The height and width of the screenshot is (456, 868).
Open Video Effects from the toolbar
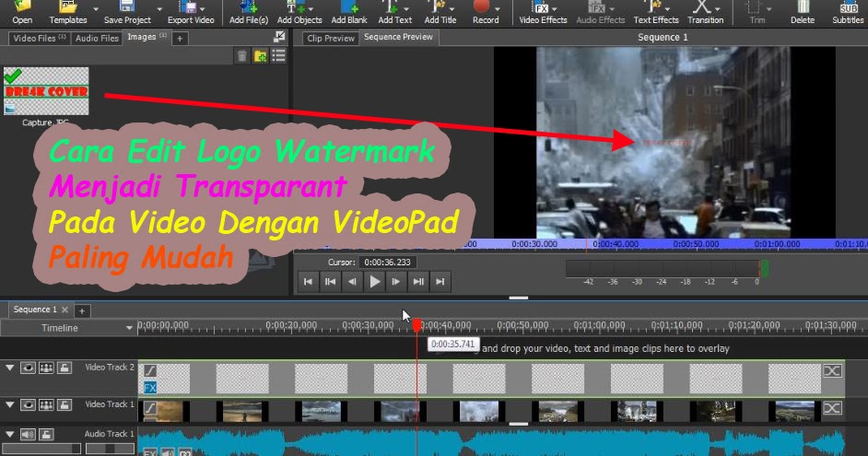(543, 12)
